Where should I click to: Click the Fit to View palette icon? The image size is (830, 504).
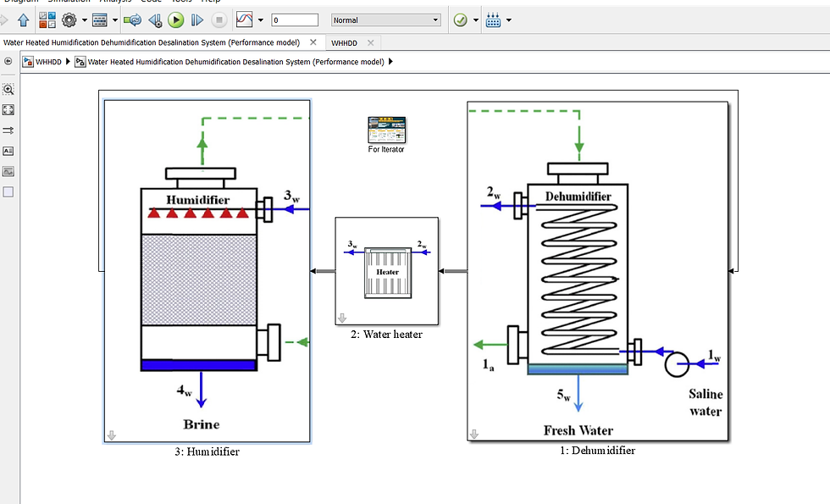(8, 109)
